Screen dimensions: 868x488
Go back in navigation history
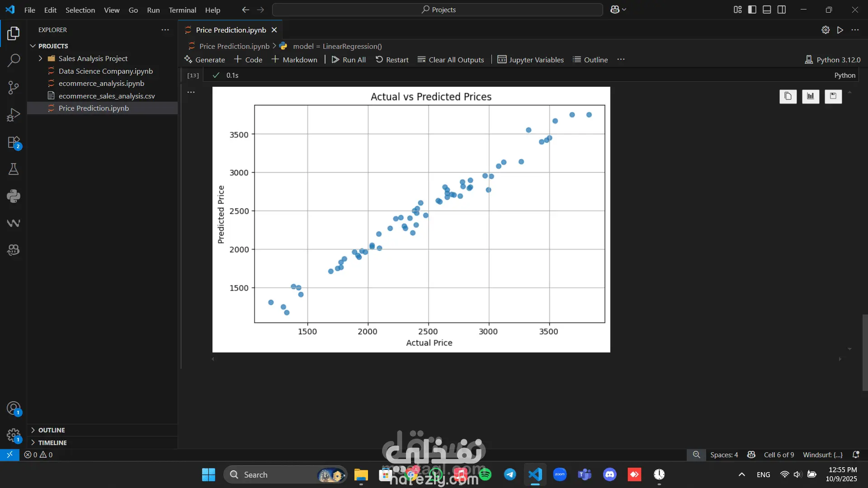coord(245,10)
